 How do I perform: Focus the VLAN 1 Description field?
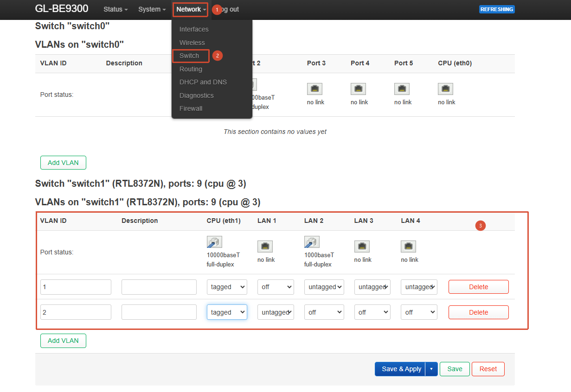click(159, 287)
